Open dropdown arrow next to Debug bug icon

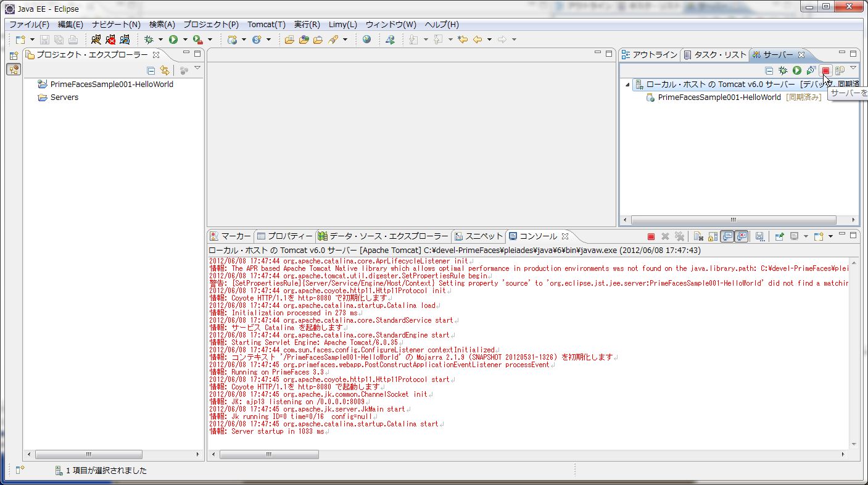click(x=160, y=39)
